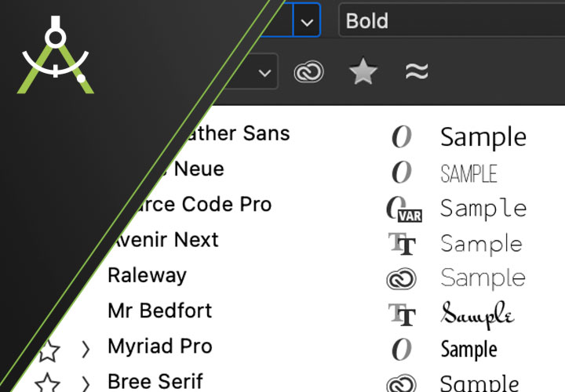Choose Mr Bedfort from the font list

(x=159, y=310)
